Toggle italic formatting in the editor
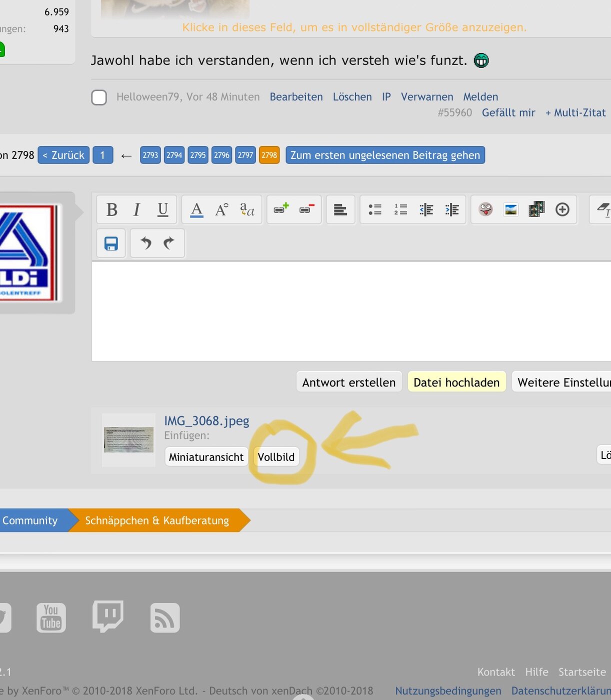Image resolution: width=611 pixels, height=700 pixels. [136, 209]
